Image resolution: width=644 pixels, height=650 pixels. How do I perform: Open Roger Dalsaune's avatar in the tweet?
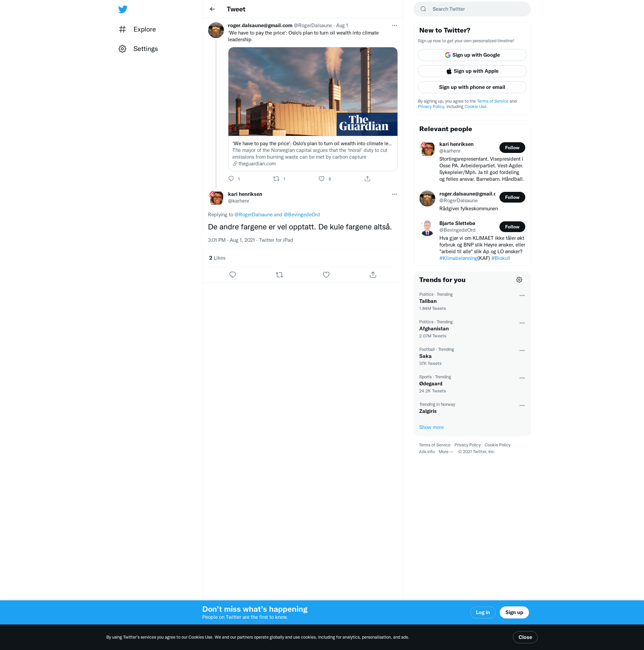pos(216,30)
